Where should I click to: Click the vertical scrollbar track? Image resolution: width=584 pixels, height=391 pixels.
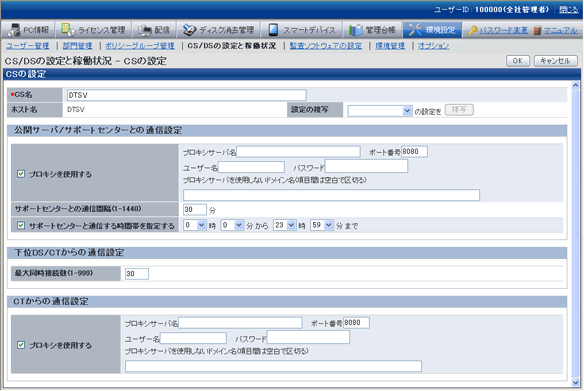(575, 234)
